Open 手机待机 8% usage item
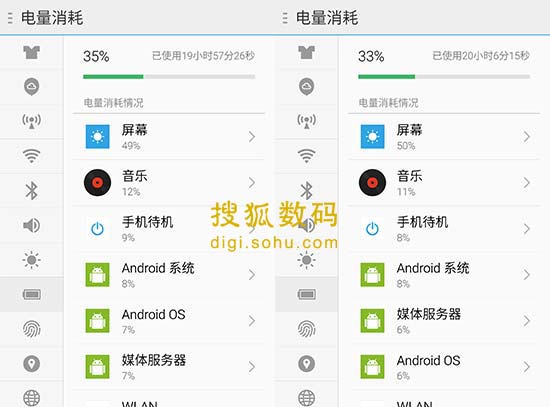 444,229
